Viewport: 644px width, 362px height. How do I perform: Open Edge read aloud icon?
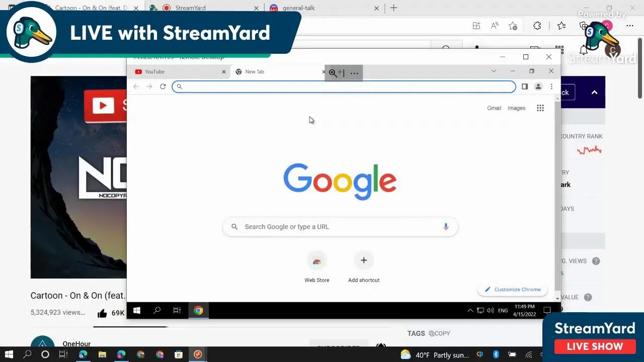click(x=495, y=26)
